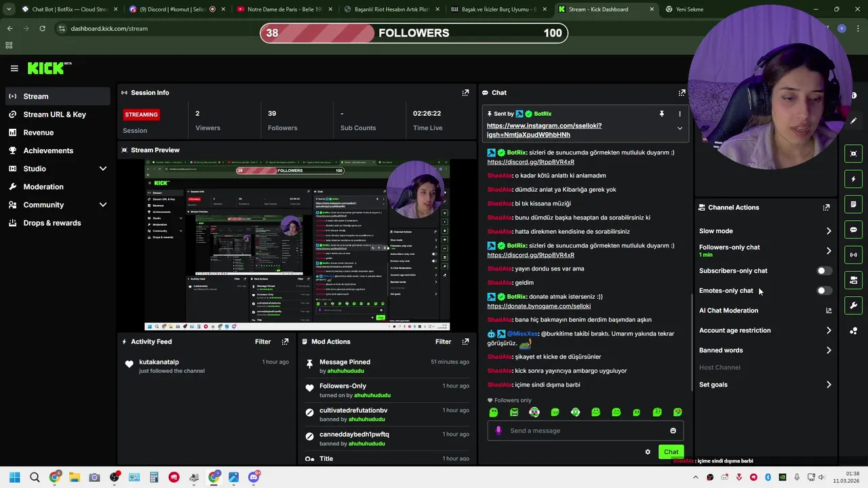Open File Explorer from the taskbar
Screen dimensions: 868x488
click(75, 477)
